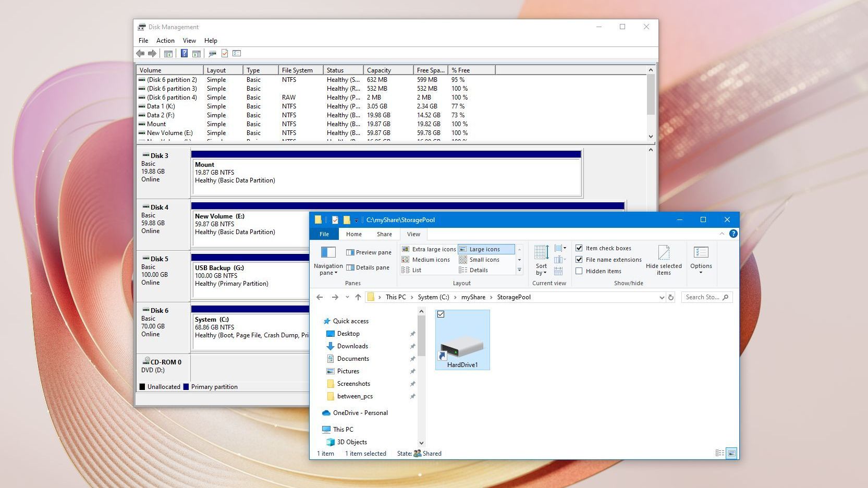Screen dimensions: 868x488
Task: Open the Action menu in Disk Management
Action: pos(165,41)
